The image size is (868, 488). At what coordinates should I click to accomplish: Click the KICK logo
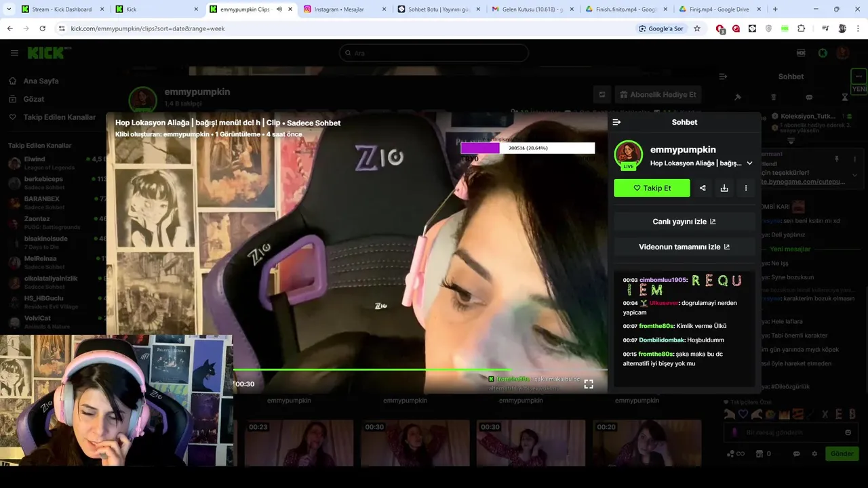tap(45, 53)
